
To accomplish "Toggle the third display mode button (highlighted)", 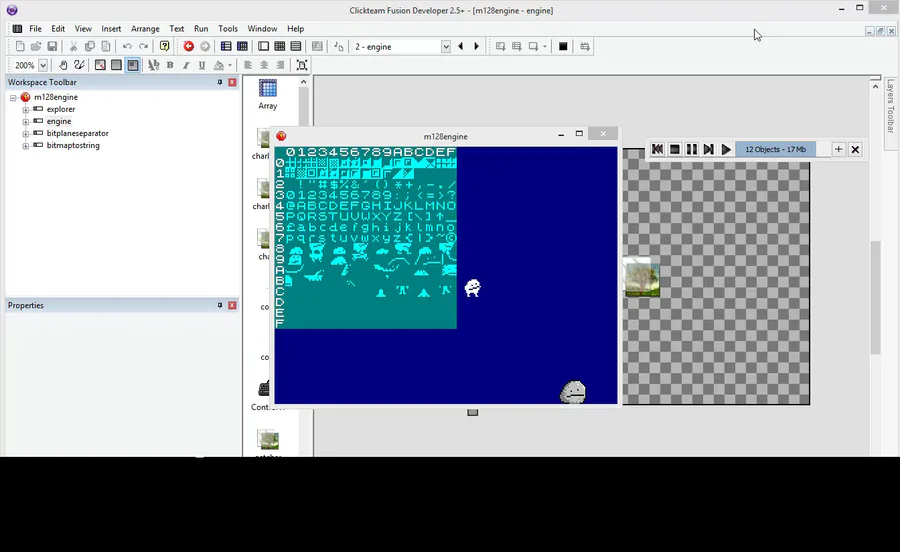I will pos(133,65).
